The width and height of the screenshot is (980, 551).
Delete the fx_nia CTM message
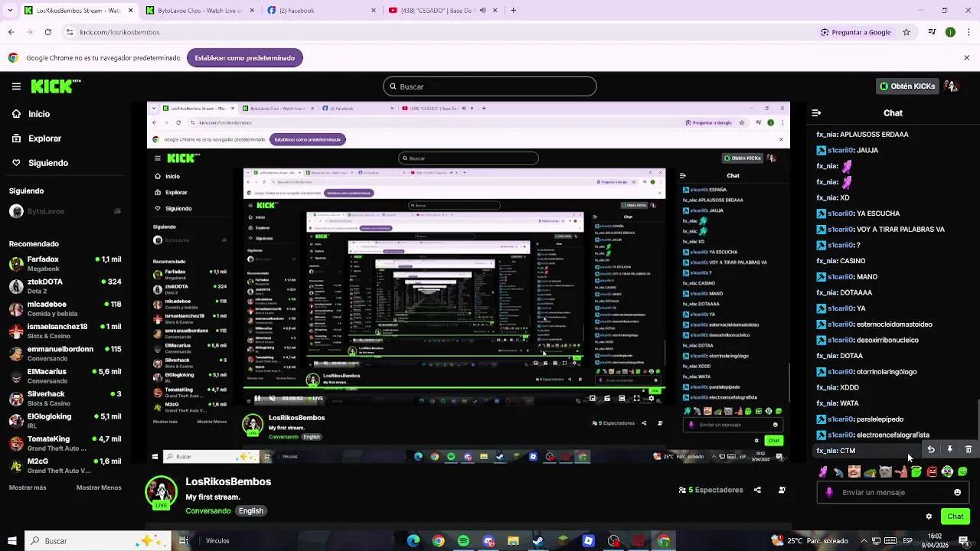point(968,450)
